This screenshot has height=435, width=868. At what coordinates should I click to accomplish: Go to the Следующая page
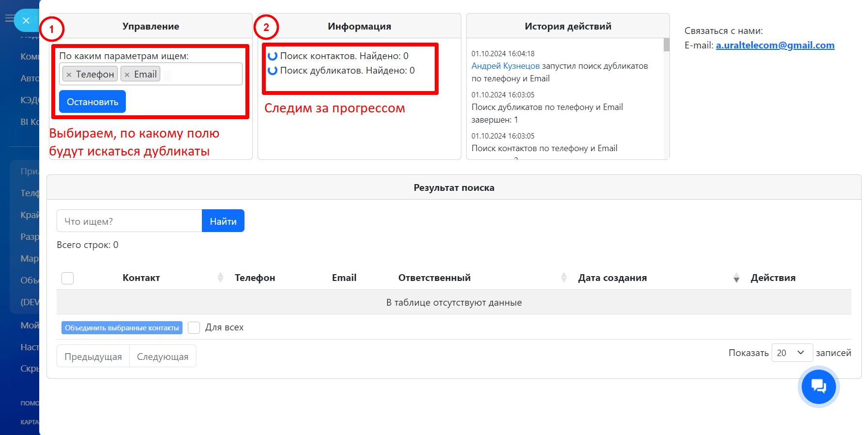click(163, 357)
